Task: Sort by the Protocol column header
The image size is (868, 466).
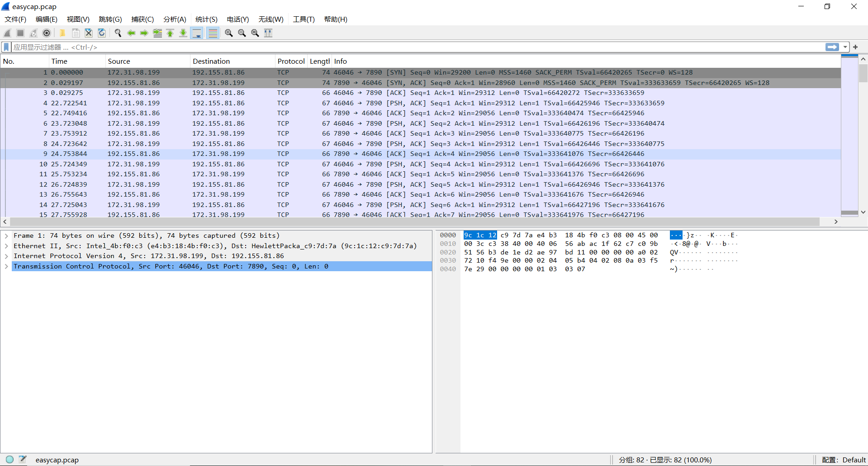Action: click(291, 61)
